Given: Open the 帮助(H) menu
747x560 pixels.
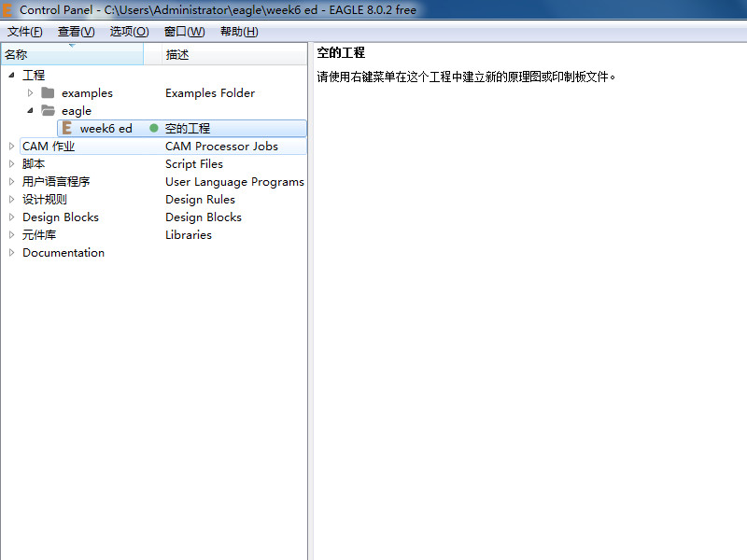Looking at the screenshot, I should pos(239,32).
